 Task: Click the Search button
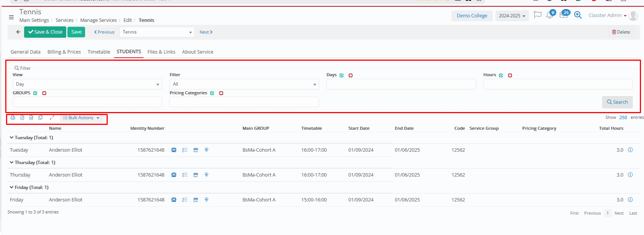click(617, 102)
